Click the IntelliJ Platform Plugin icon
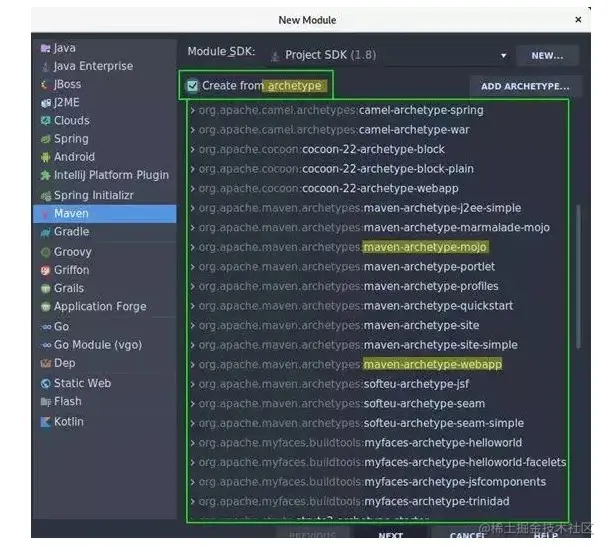 [x=46, y=175]
